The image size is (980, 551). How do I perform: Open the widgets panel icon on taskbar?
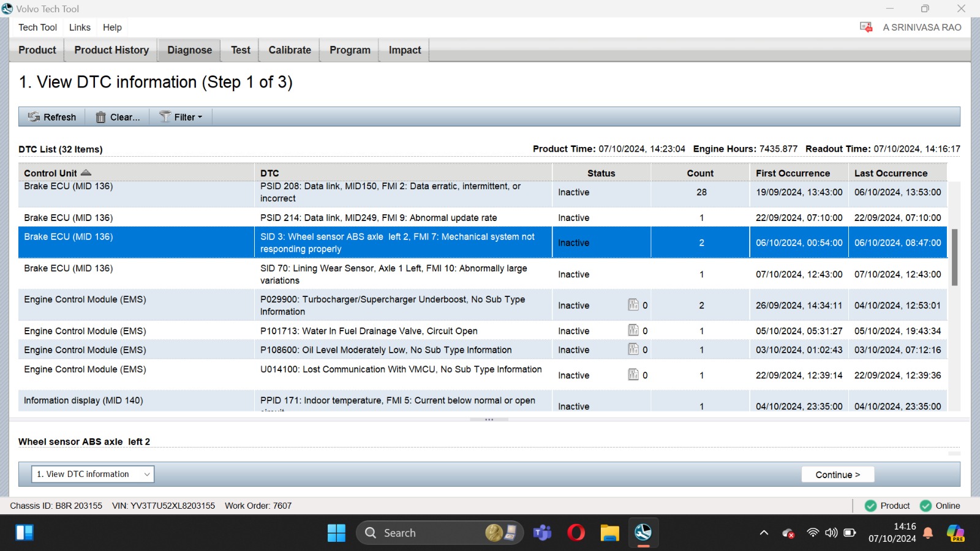click(24, 533)
